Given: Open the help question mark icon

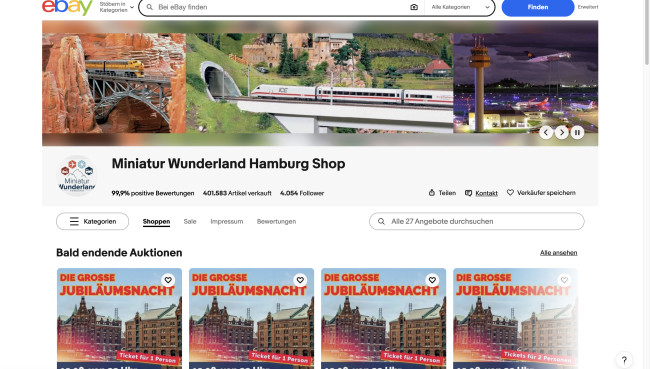Looking at the screenshot, I should [x=624, y=360].
